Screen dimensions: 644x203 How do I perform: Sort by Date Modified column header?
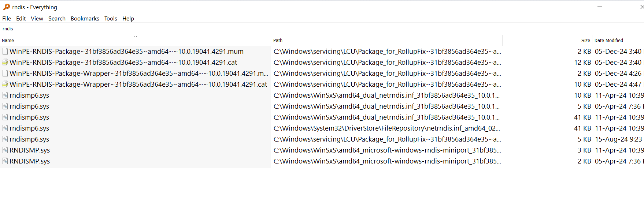[618, 41]
